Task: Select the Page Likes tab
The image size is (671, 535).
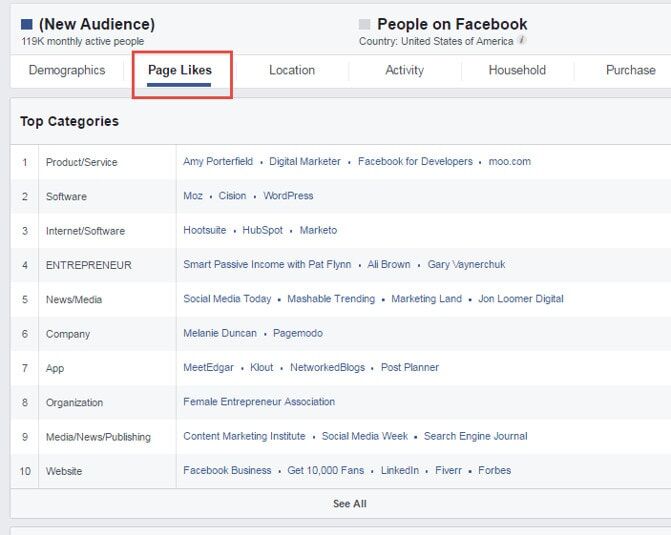Action: [180, 70]
